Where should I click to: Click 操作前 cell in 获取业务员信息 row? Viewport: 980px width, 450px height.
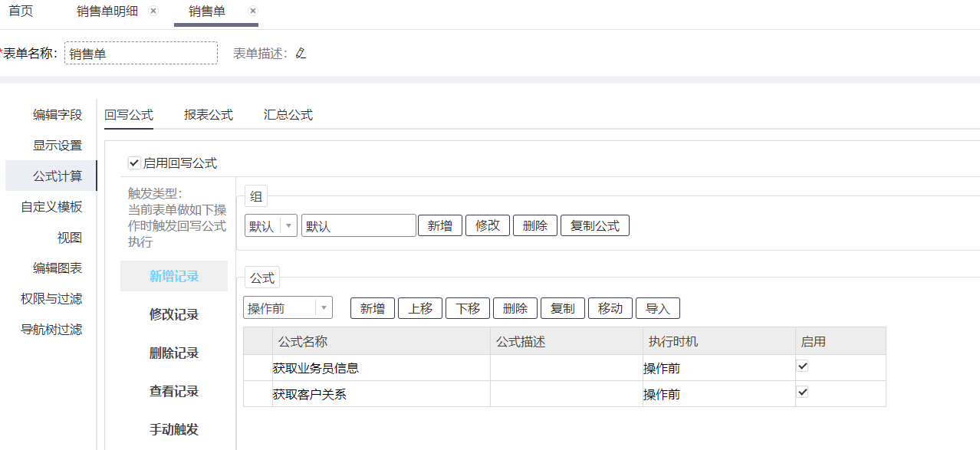(x=719, y=368)
